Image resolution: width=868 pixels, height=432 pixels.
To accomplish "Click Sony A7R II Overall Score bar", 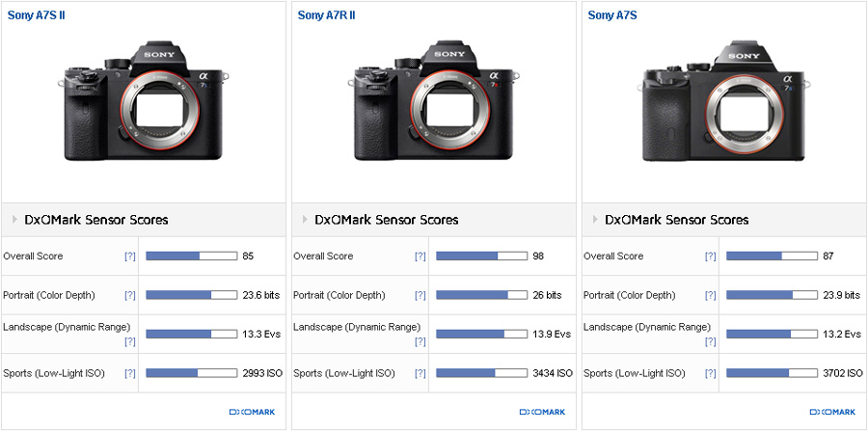I will point(481,256).
